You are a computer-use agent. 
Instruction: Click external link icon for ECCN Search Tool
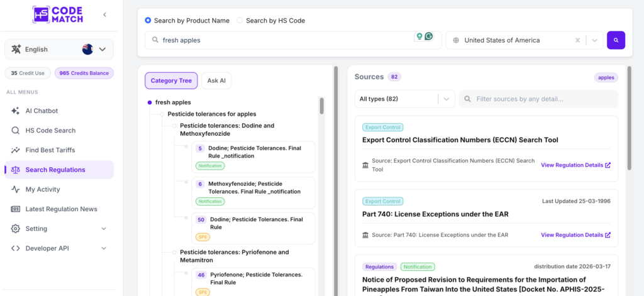coord(608,165)
